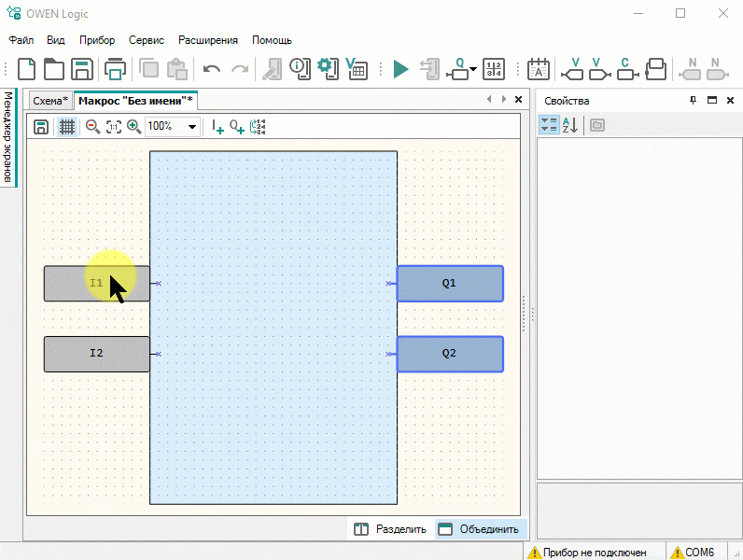Click the Объединить button
This screenshot has height=560, width=743.
479,529
